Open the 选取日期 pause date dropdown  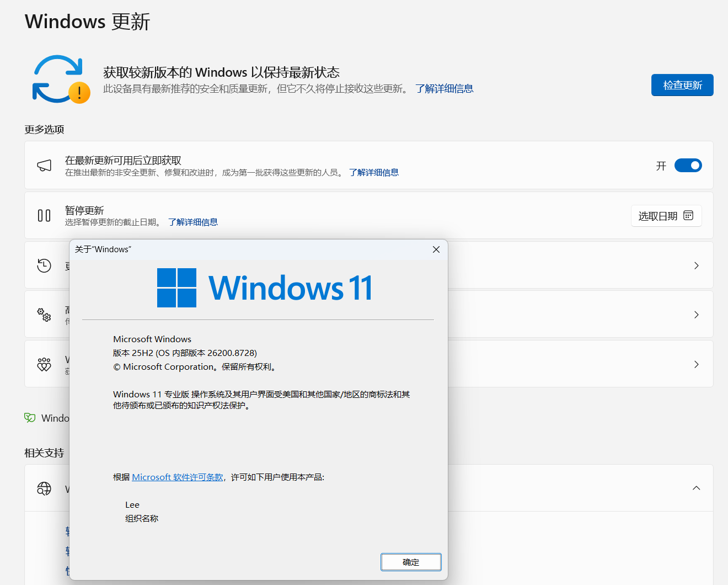[666, 216]
